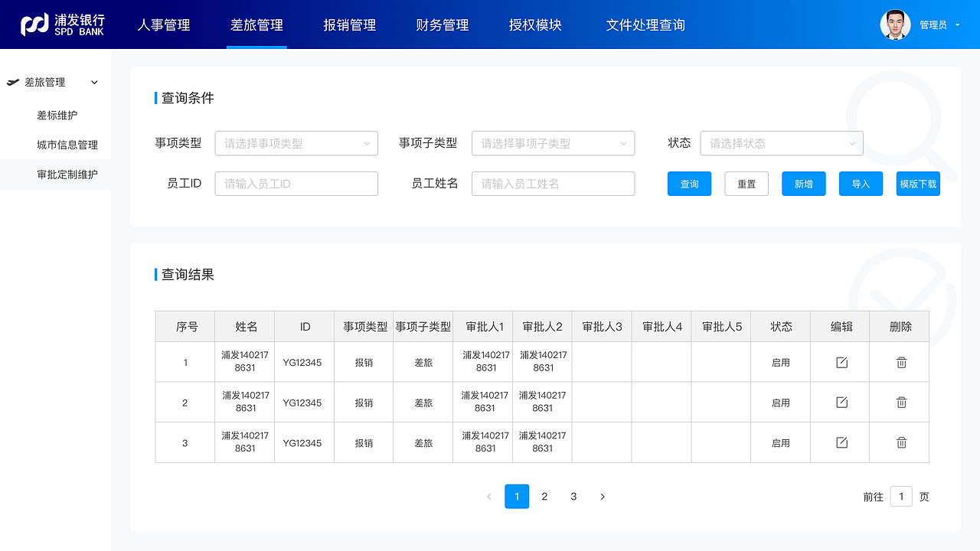Click the 序号 column header

tap(187, 327)
